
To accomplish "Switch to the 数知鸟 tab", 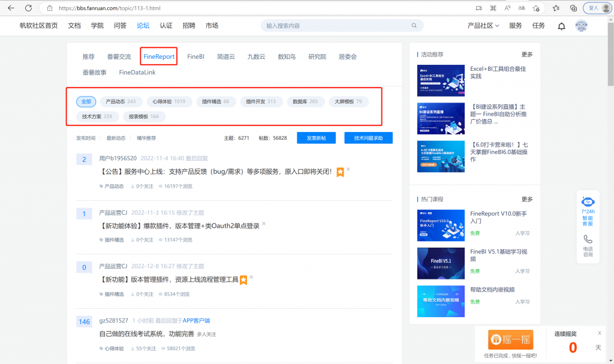I will [x=287, y=56].
